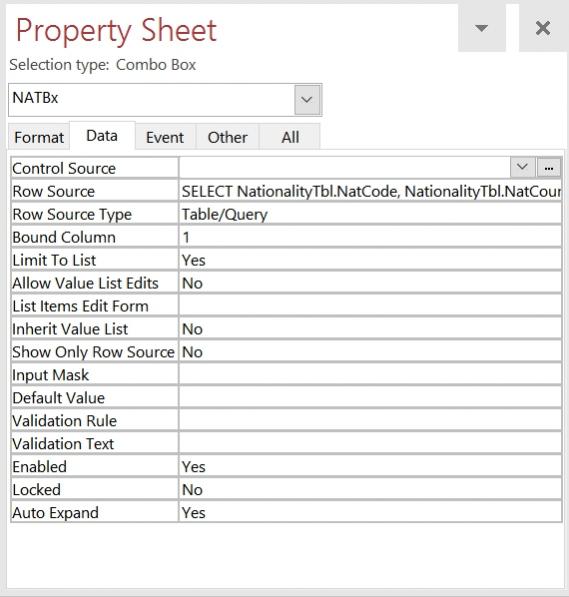The image size is (569, 597).
Task: Click the empty Default Value field
Action: pyautogui.click(x=370, y=398)
